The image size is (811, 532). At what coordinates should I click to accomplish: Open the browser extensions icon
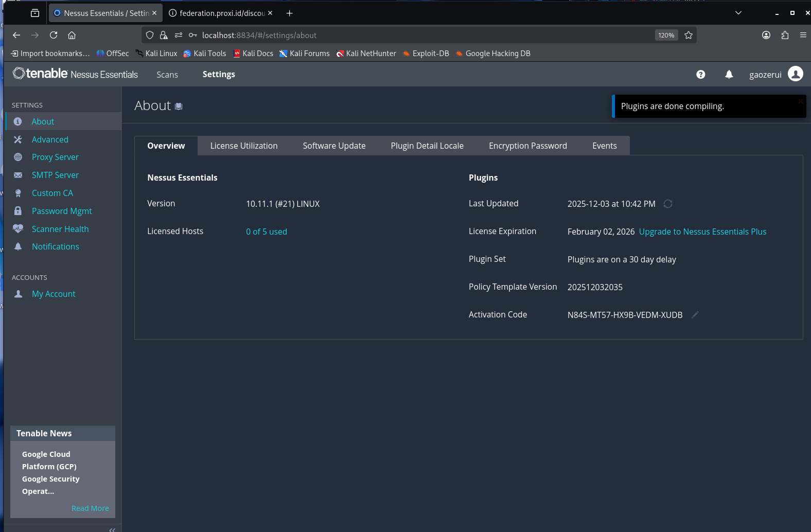coord(785,35)
